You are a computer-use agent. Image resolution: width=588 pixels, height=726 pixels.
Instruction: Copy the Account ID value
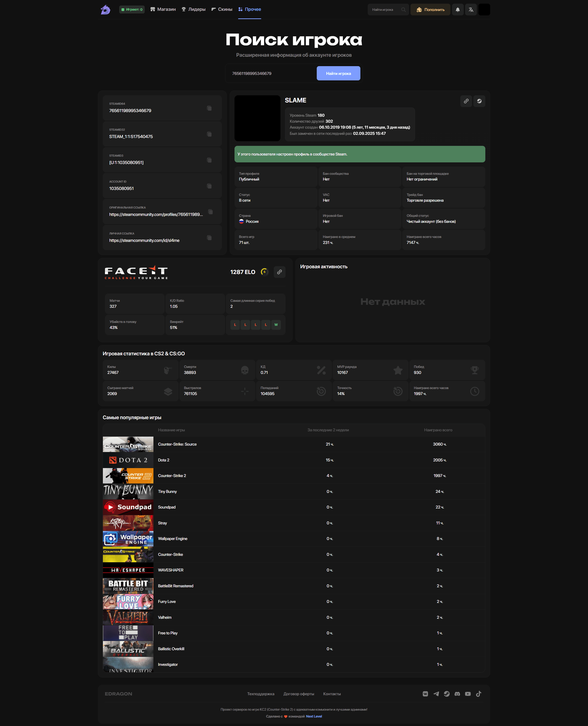pos(209,186)
